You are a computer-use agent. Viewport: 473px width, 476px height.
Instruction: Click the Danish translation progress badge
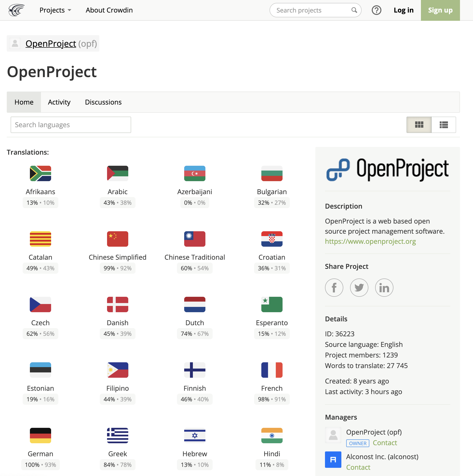[117, 334]
